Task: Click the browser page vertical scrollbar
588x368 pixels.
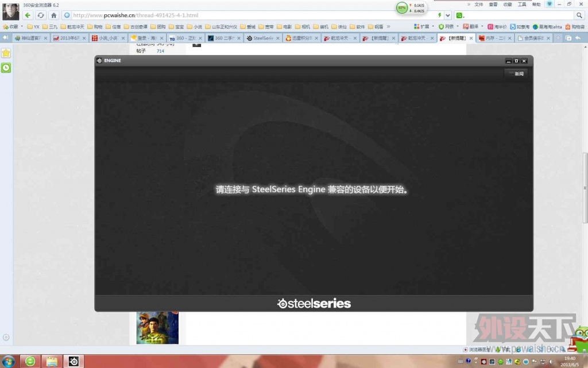Action: (x=585, y=187)
